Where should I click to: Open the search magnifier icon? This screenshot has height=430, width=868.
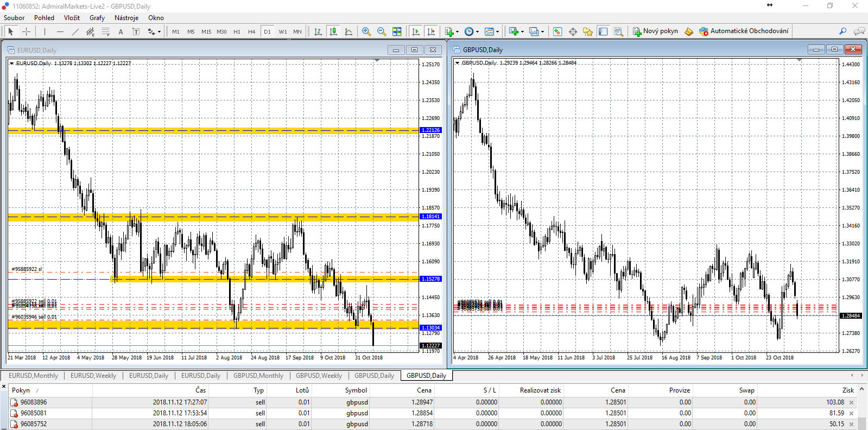coord(842,31)
